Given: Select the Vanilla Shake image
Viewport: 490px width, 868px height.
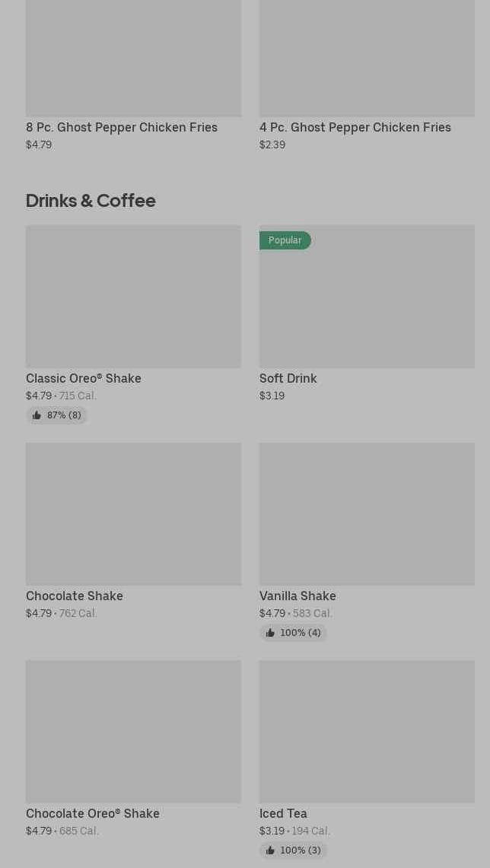Looking at the screenshot, I should [x=367, y=513].
